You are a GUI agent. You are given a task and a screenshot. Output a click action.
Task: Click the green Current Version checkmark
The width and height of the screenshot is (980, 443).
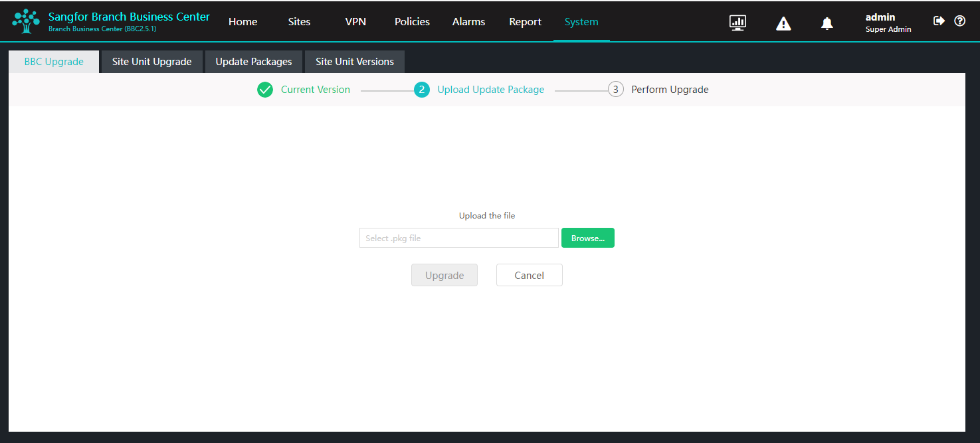click(x=265, y=90)
